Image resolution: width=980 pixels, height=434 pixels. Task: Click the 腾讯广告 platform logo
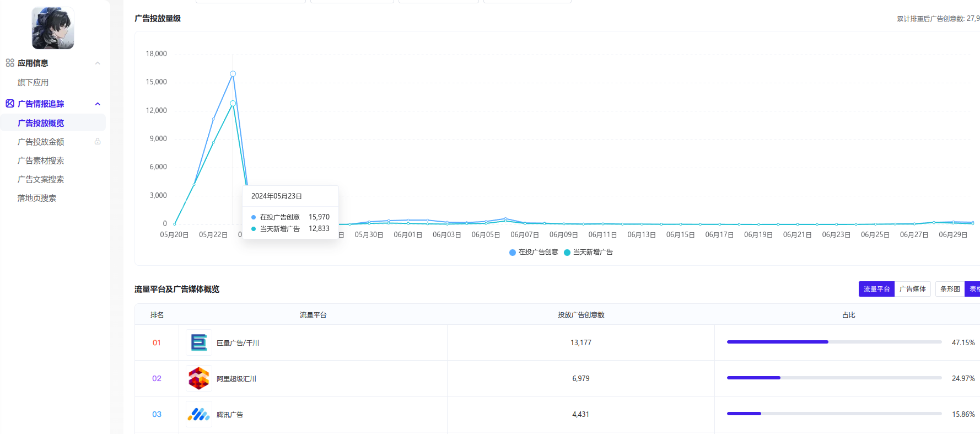[x=199, y=414]
